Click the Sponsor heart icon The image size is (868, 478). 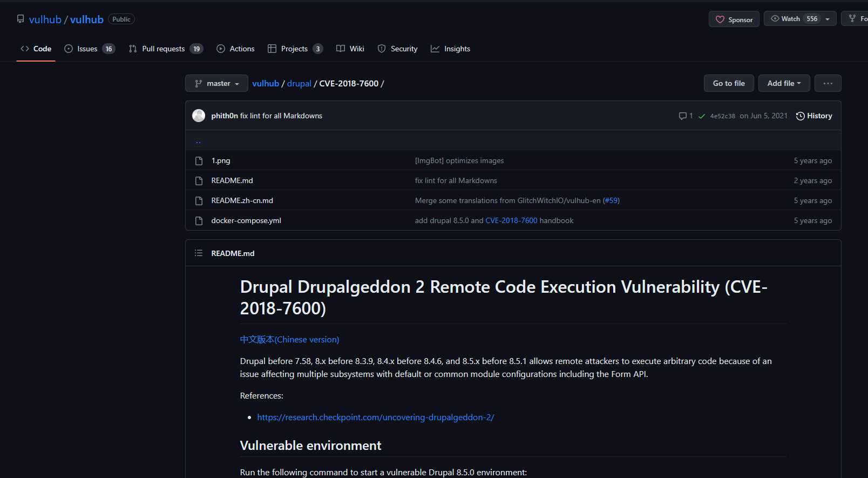[720, 19]
